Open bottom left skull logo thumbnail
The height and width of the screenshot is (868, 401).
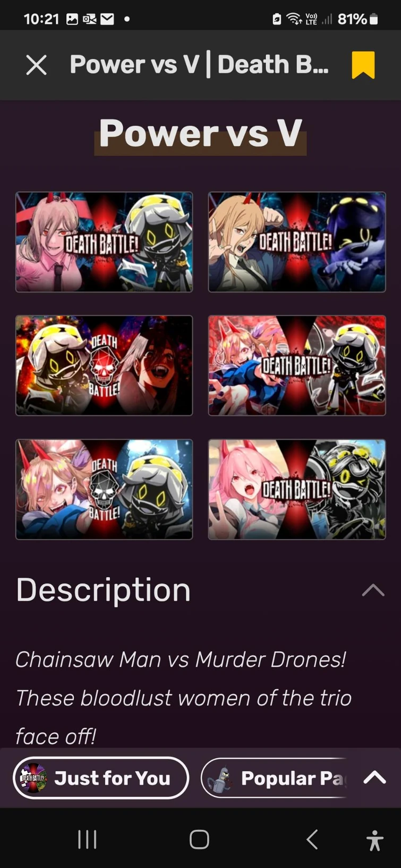pyautogui.click(x=104, y=489)
